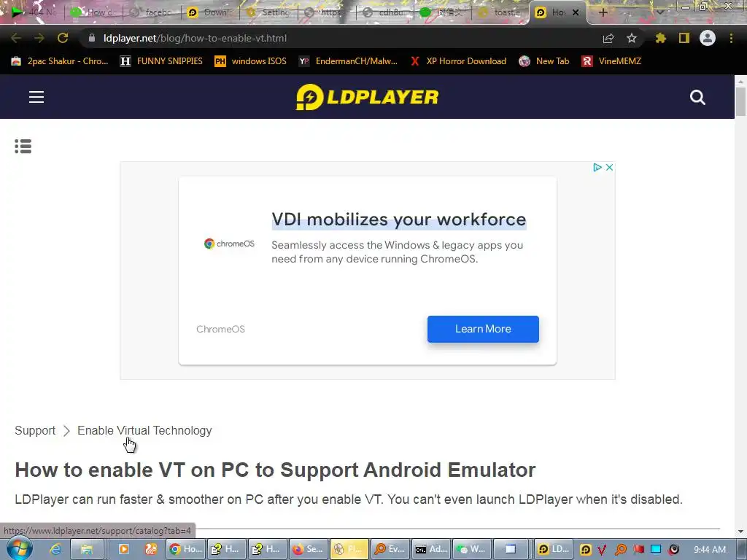Open the EndermanCH/Malw... bookmark

[348, 61]
